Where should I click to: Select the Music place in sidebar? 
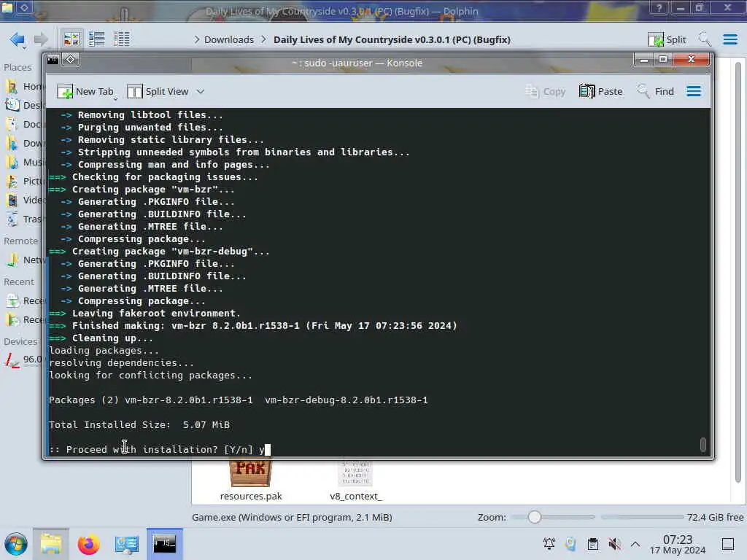tap(24, 163)
